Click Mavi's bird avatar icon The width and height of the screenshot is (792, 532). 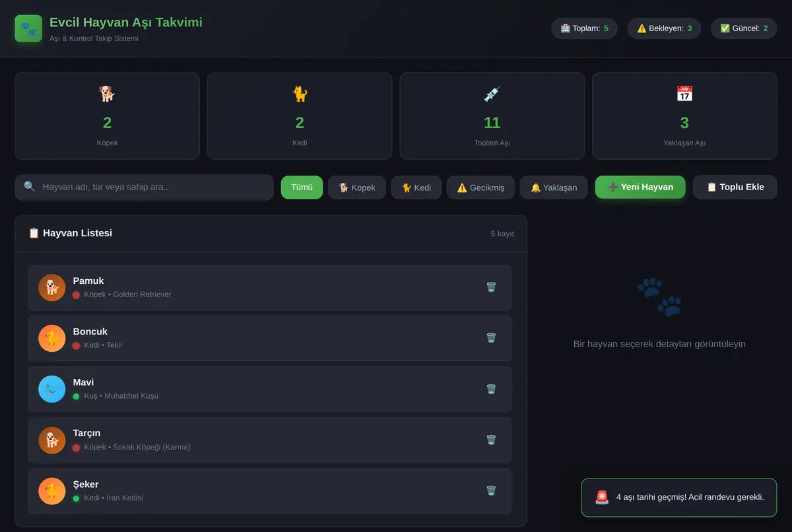[52, 389]
